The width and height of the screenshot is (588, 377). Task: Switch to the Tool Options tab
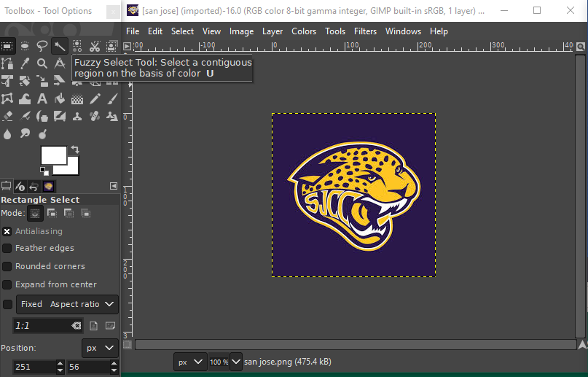(x=7, y=186)
